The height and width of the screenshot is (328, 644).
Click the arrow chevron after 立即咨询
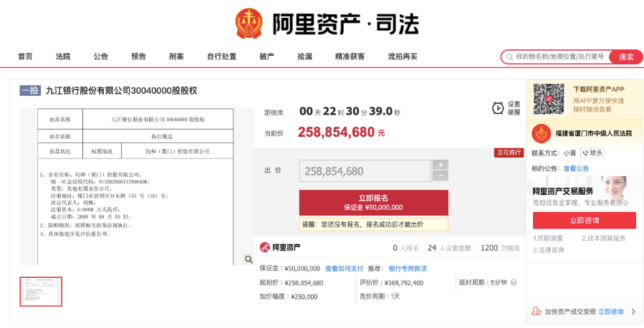pyautogui.click(x=633, y=312)
